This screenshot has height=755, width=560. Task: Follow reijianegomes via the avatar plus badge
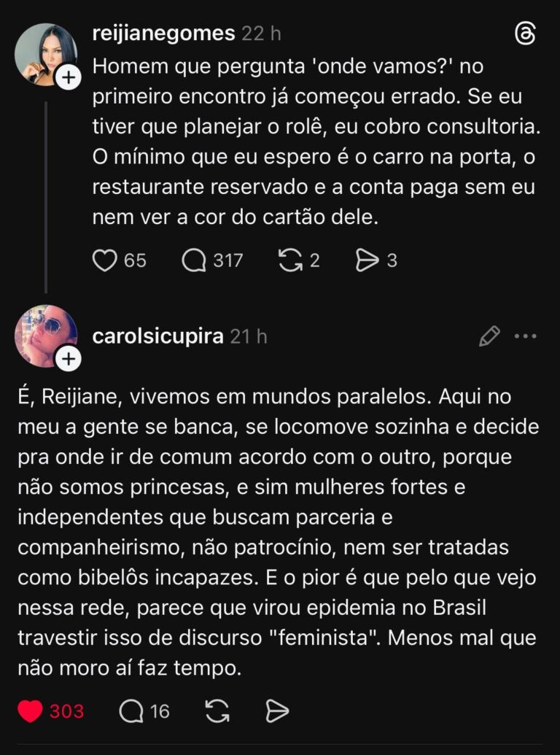[x=69, y=78]
